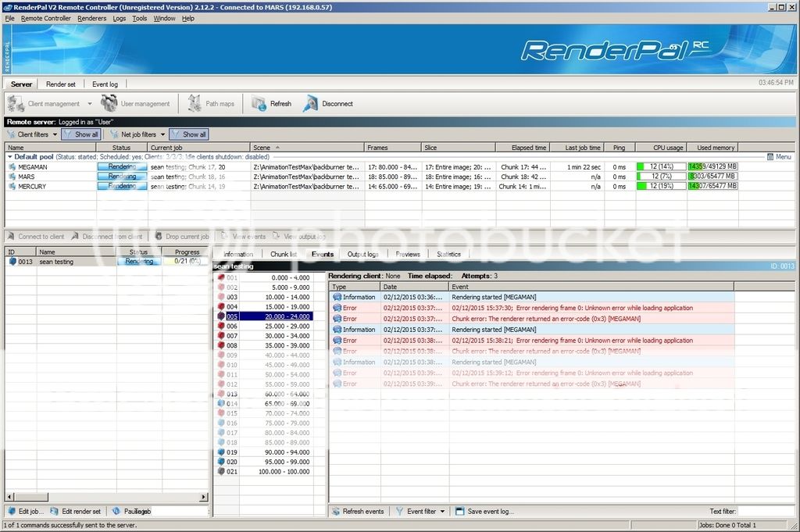The width and height of the screenshot is (800, 532).
Task: Click the MERCURY client icon
Action: click(x=12, y=186)
